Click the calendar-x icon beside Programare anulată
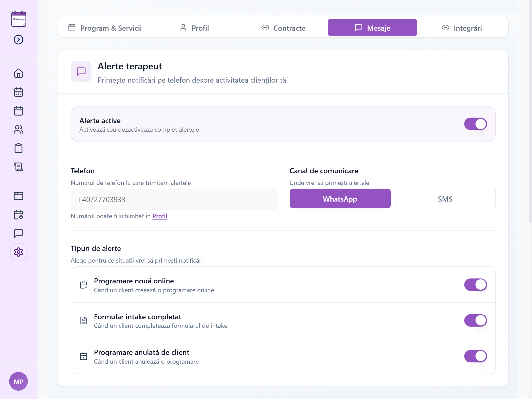The width and height of the screenshot is (532, 399). click(83, 356)
